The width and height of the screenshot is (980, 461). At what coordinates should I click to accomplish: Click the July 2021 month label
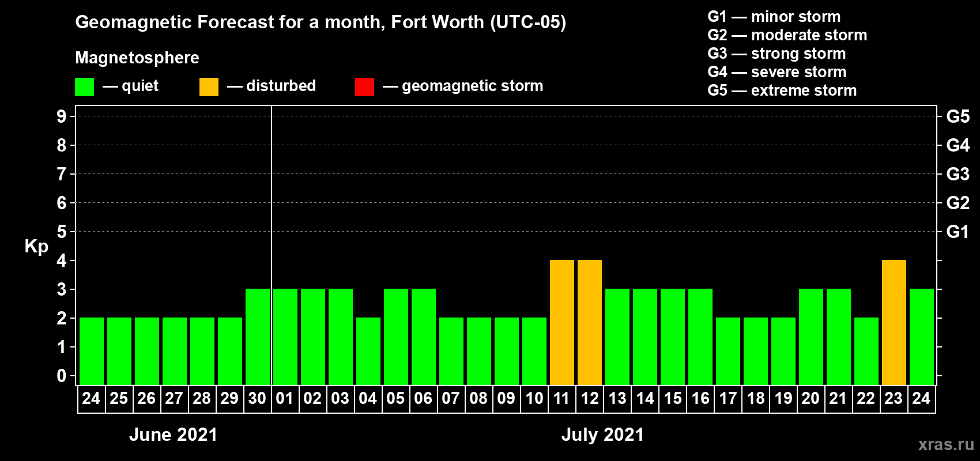pos(602,434)
